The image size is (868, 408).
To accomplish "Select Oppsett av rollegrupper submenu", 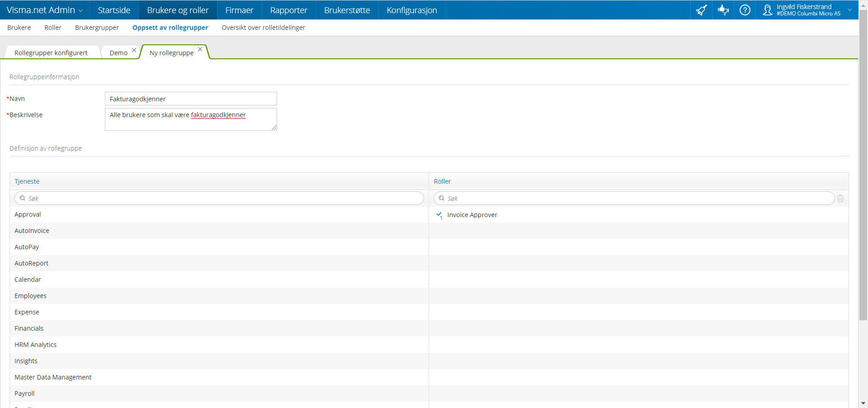I will [170, 28].
